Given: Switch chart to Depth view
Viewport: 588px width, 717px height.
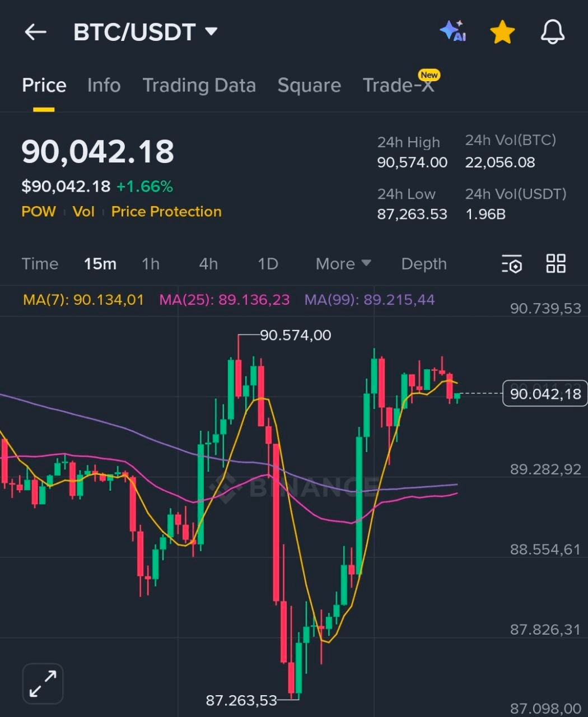Looking at the screenshot, I should coord(423,263).
